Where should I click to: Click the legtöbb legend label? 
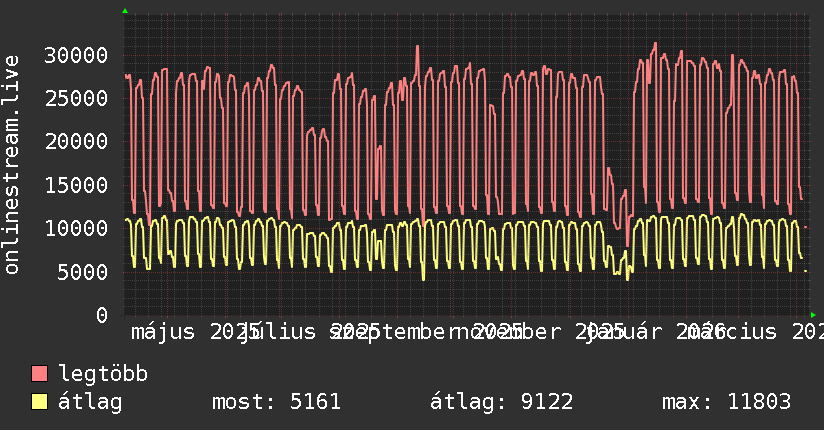click(103, 373)
